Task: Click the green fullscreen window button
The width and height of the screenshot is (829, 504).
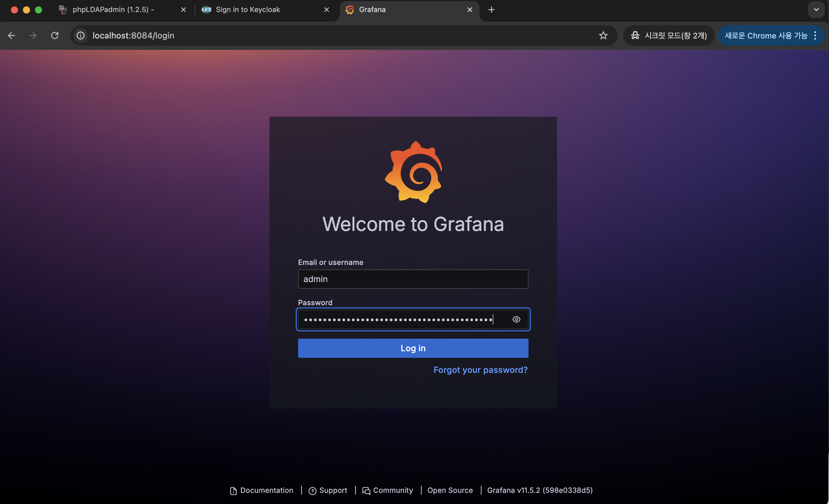Action: (39, 10)
